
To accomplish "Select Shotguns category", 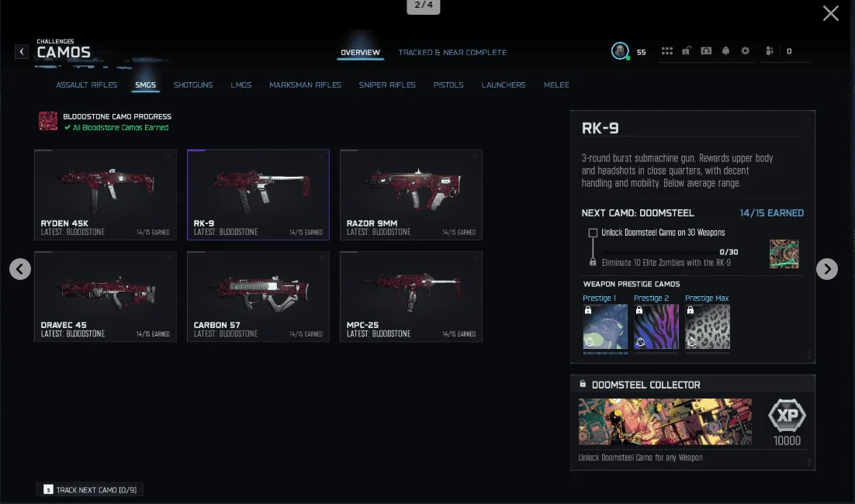I will (193, 85).
